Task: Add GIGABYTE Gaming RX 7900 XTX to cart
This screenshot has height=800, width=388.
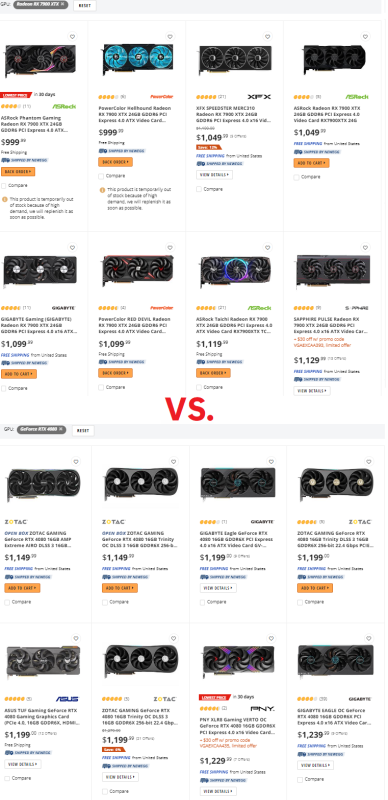Action: coord(19,374)
